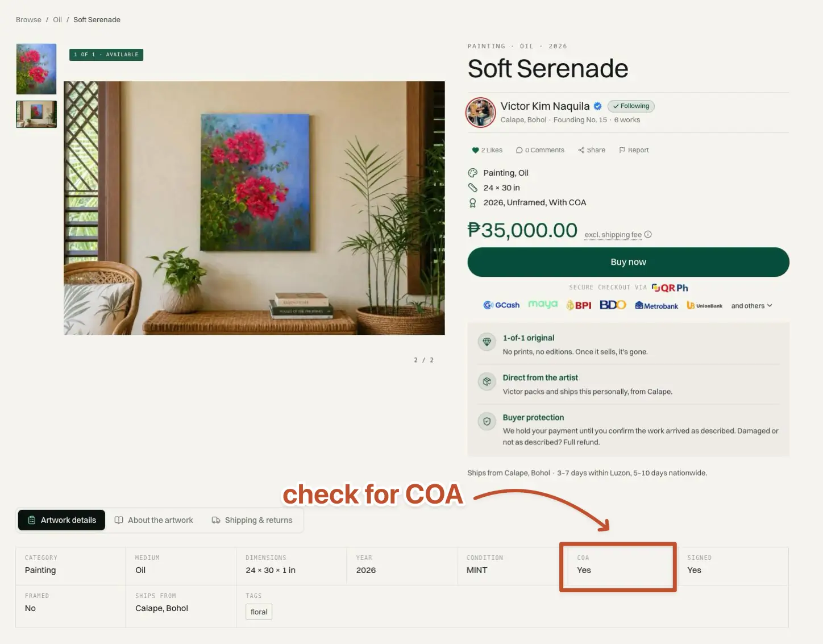This screenshot has height=644, width=823.
Task: Open the Shipping & returns tab
Action: pyautogui.click(x=252, y=520)
